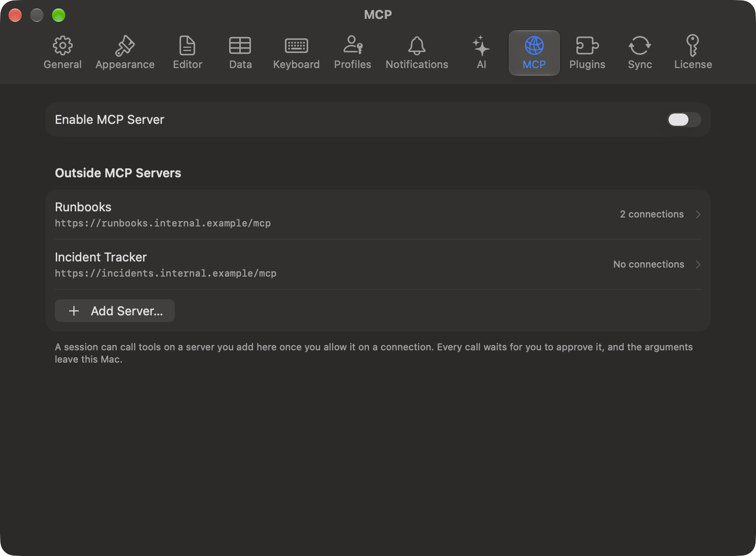The image size is (756, 556).
Task: Click the incidents.internal.example/mcp URL
Action: [165, 273]
